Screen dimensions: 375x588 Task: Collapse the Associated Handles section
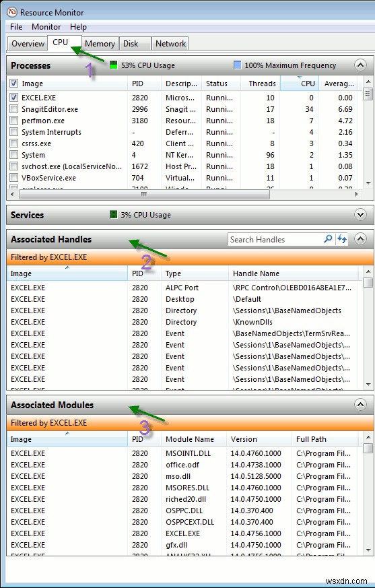(x=360, y=239)
